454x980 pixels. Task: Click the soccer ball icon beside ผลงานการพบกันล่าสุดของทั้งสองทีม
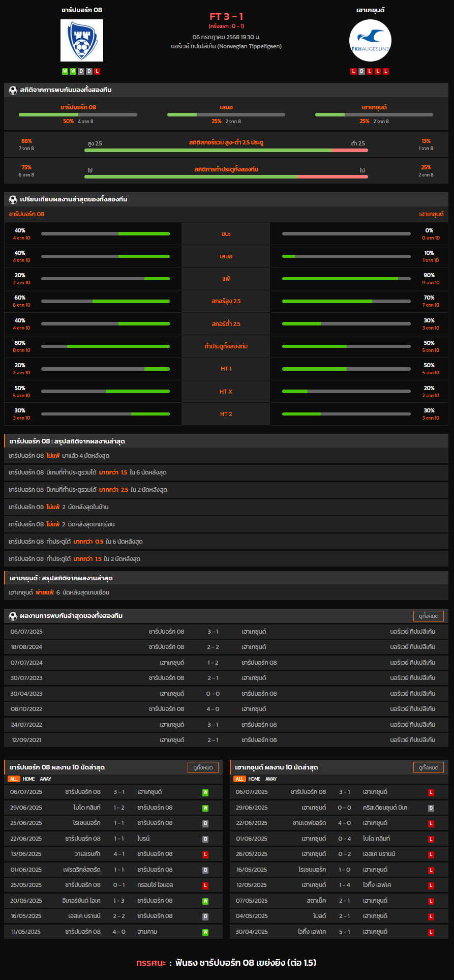pyautogui.click(x=13, y=616)
